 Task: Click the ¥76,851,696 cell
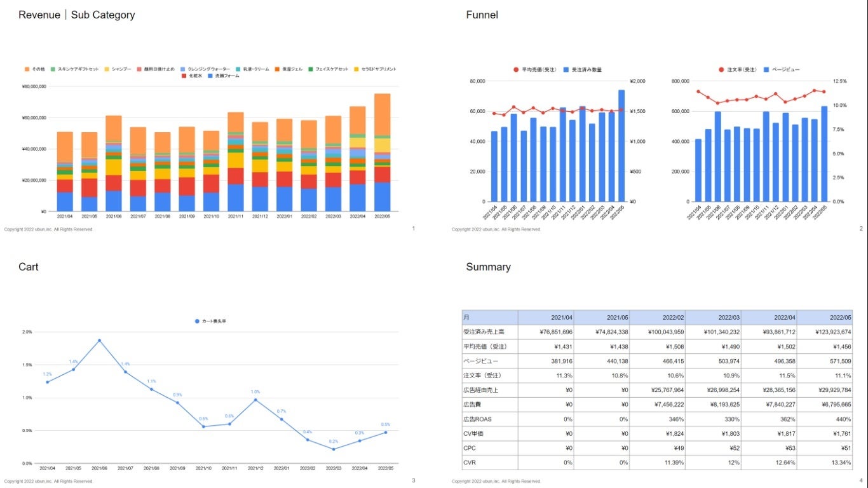546,332
